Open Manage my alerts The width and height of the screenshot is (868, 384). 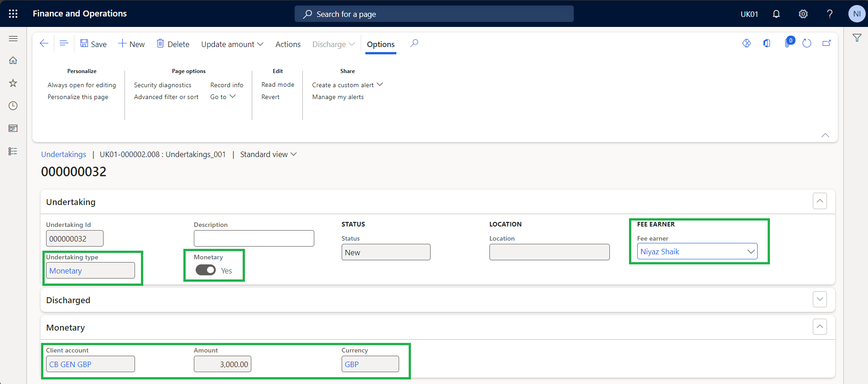tap(338, 97)
